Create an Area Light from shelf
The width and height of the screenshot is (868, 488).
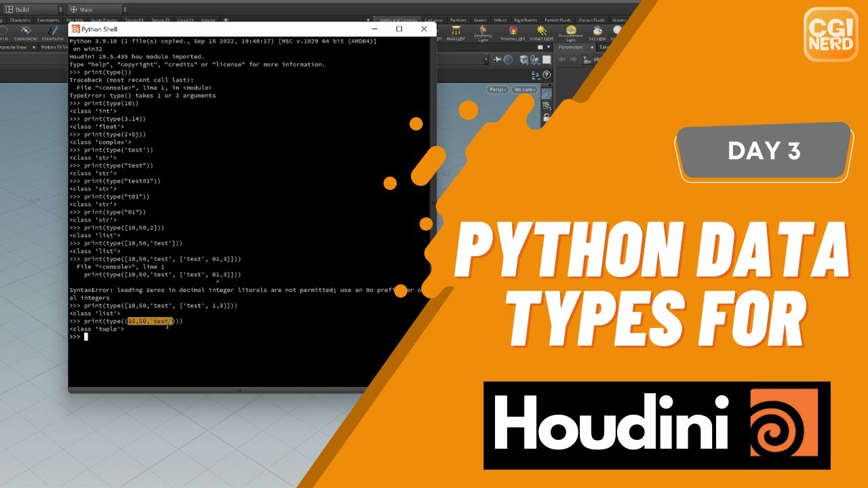pyautogui.click(x=456, y=33)
